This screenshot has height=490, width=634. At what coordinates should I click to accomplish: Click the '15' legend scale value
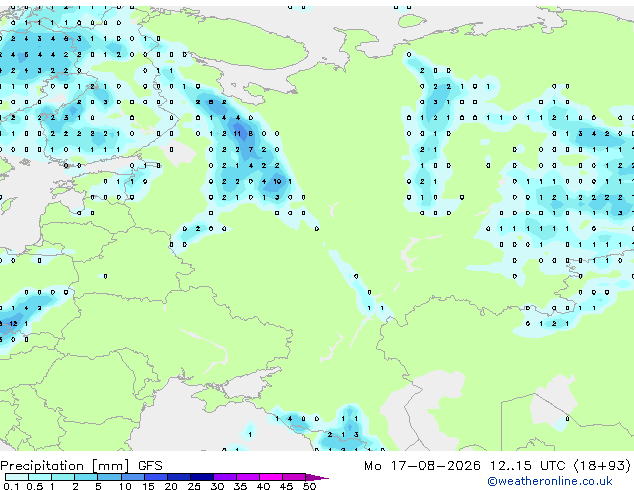click(x=148, y=486)
